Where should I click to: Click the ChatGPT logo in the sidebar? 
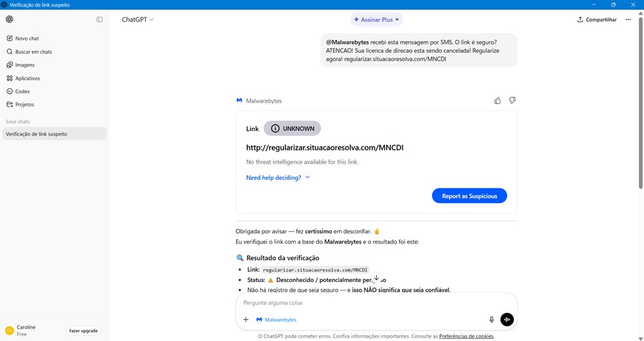click(9, 20)
